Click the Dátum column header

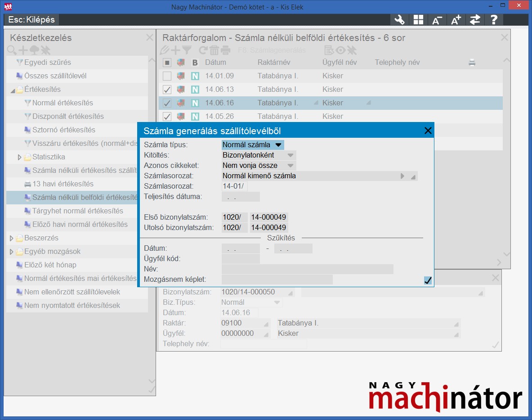coord(215,63)
